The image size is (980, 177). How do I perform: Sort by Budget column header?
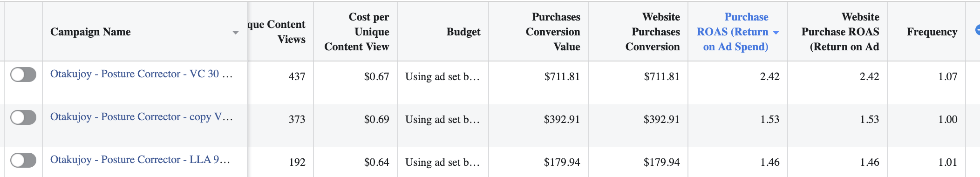[463, 32]
